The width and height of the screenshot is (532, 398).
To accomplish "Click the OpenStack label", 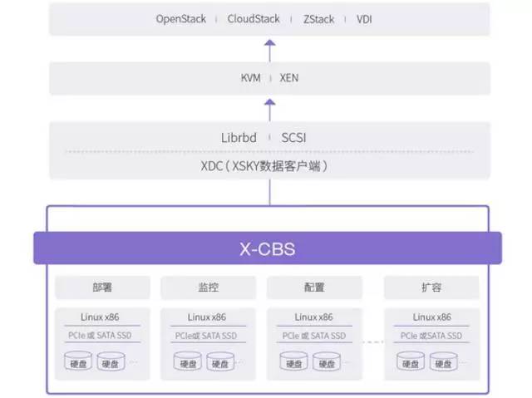I will click(180, 18).
